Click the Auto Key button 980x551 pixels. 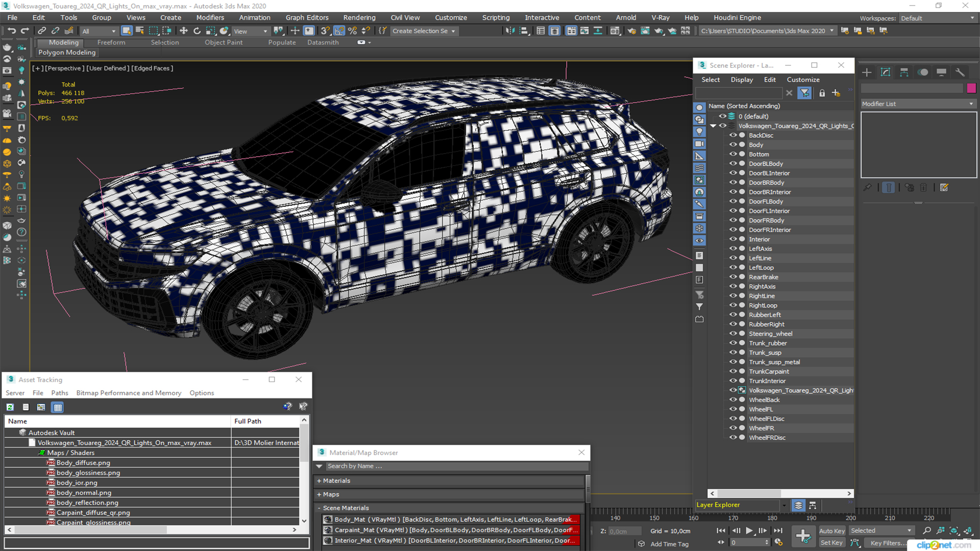[x=832, y=531]
